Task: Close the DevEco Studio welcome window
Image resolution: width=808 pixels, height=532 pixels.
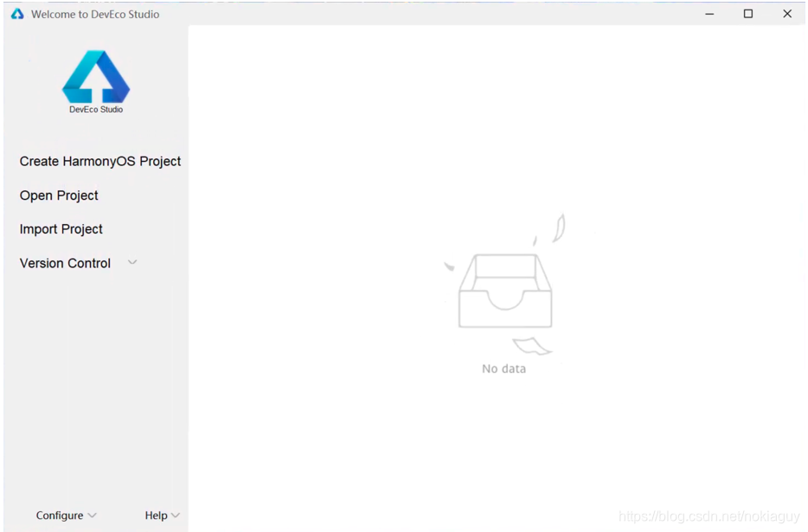Action: point(787,14)
